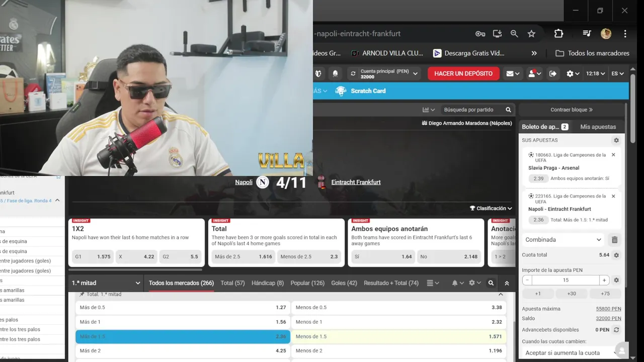
Task: Select the X draw odds 4.22
Action: [136, 256]
